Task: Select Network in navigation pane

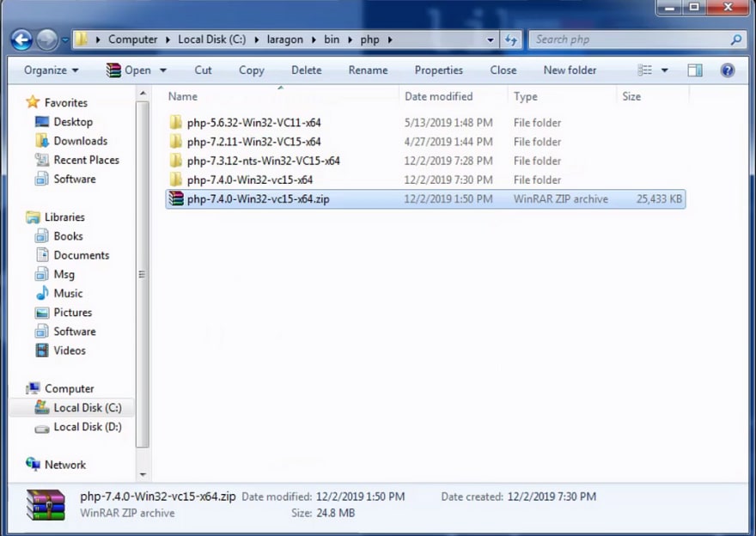Action: coord(65,465)
